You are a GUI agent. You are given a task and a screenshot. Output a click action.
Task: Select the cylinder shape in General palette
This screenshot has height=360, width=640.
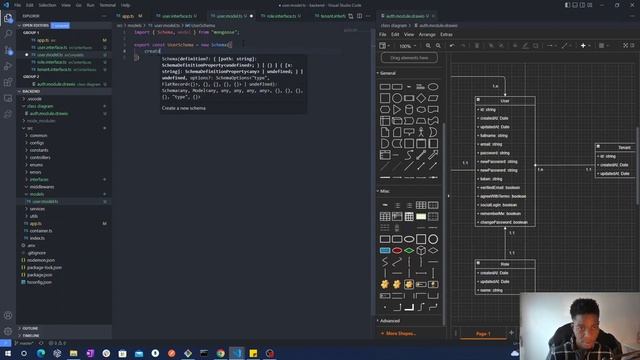[409, 109]
